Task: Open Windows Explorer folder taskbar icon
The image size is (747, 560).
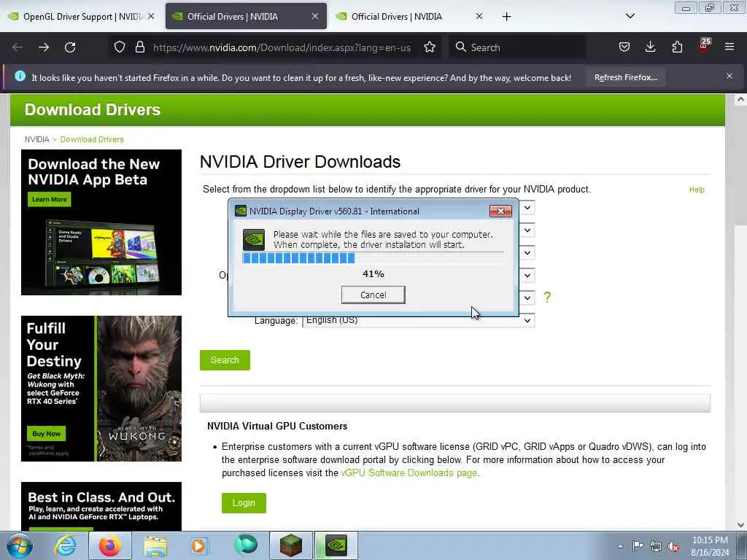Action: 155,546
